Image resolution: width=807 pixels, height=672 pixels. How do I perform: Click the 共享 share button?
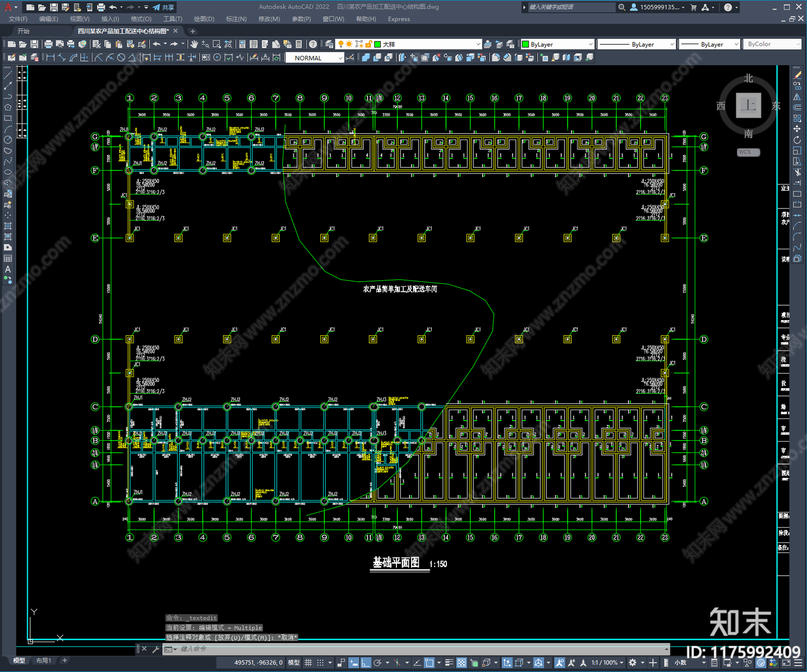[x=163, y=7]
